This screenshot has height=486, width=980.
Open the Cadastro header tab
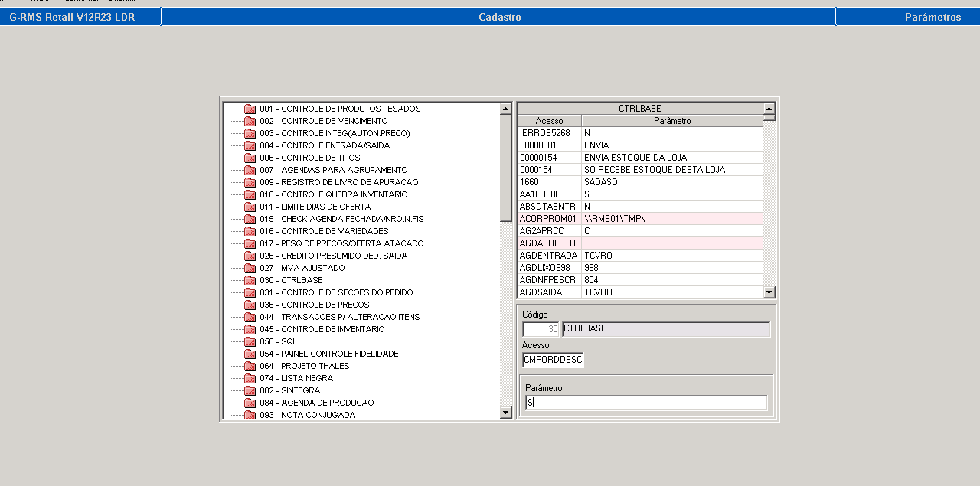coord(499,17)
